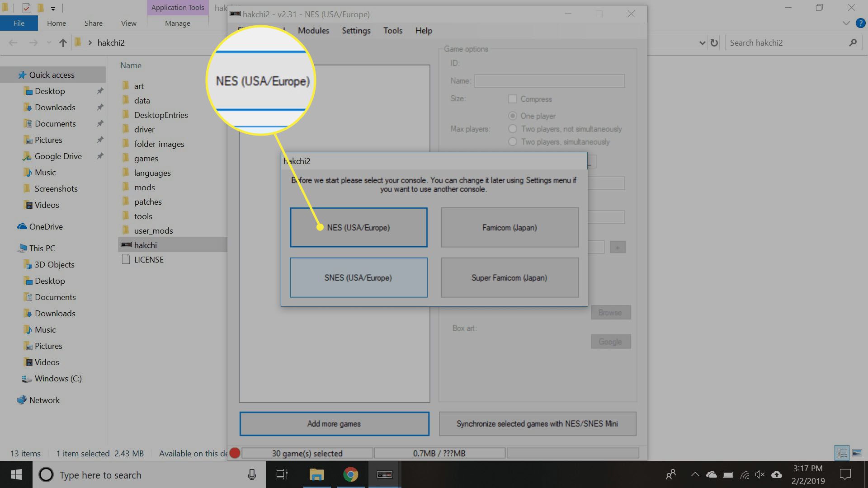
Task: Click the People icon in system tray
Action: 671,474
